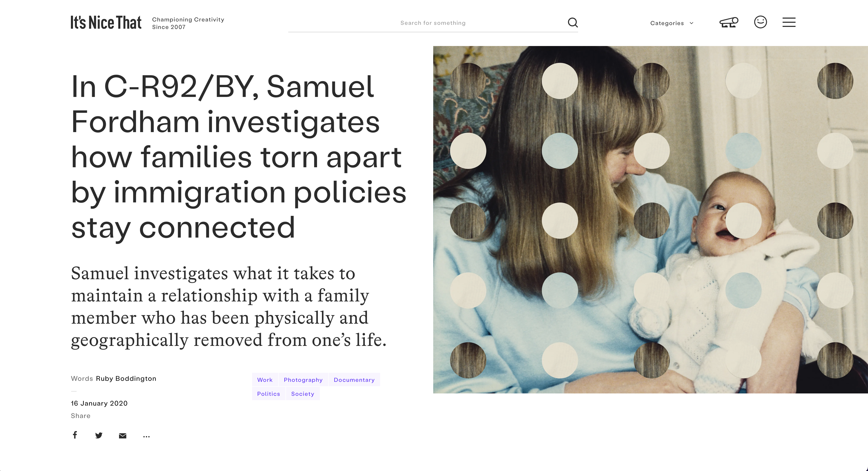The image size is (868, 471).
Task: Click the article headline text
Action: coord(236,157)
